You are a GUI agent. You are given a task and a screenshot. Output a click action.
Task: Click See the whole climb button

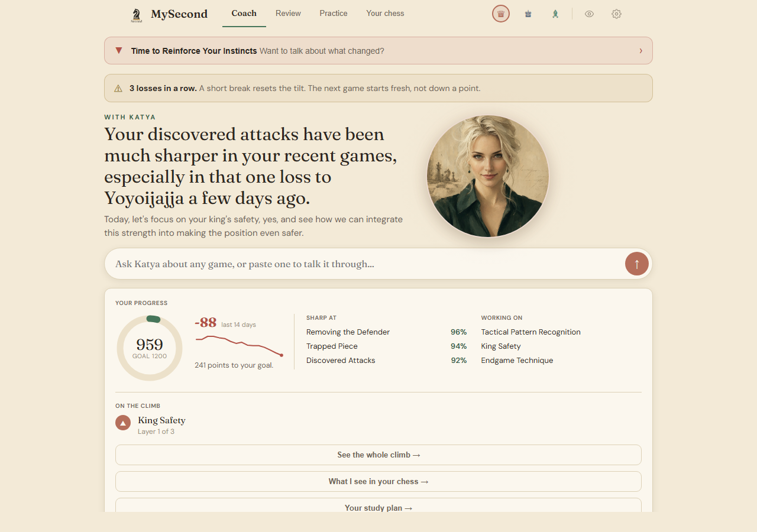click(x=378, y=455)
